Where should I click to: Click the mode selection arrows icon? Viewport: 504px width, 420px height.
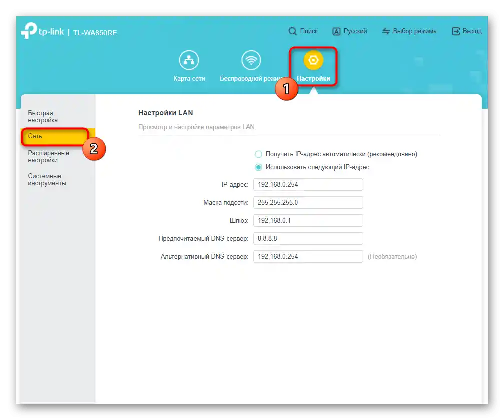[386, 31]
